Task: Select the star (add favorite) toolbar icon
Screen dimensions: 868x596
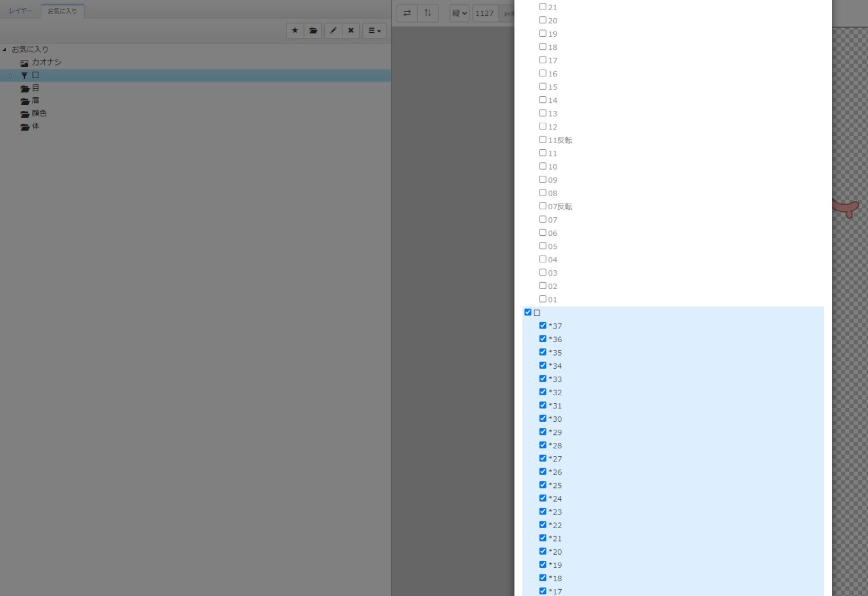Action: coord(294,31)
